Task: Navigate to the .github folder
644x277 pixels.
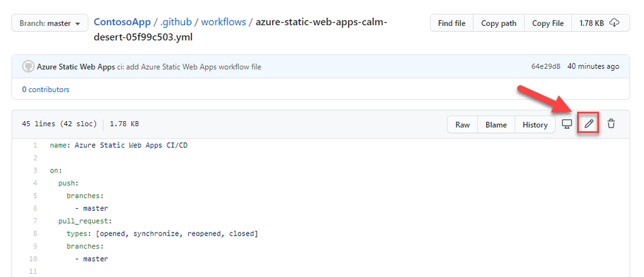Action: pyautogui.click(x=176, y=22)
